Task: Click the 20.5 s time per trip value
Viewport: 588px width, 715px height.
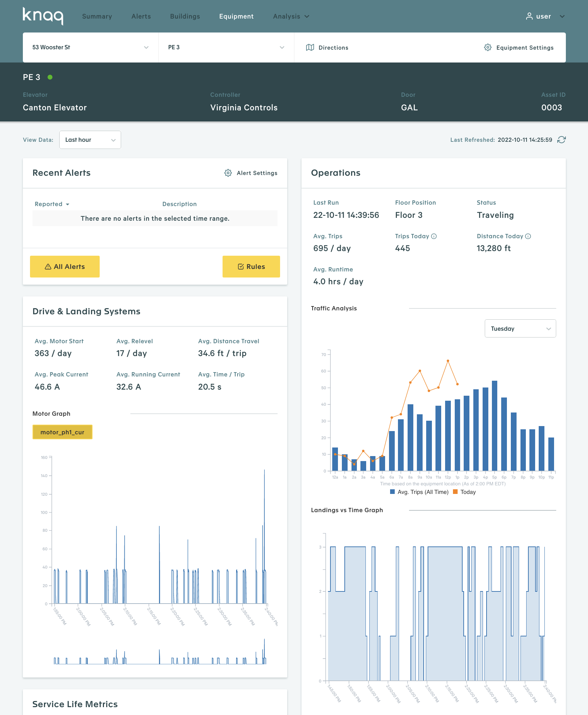Action: pyautogui.click(x=210, y=387)
